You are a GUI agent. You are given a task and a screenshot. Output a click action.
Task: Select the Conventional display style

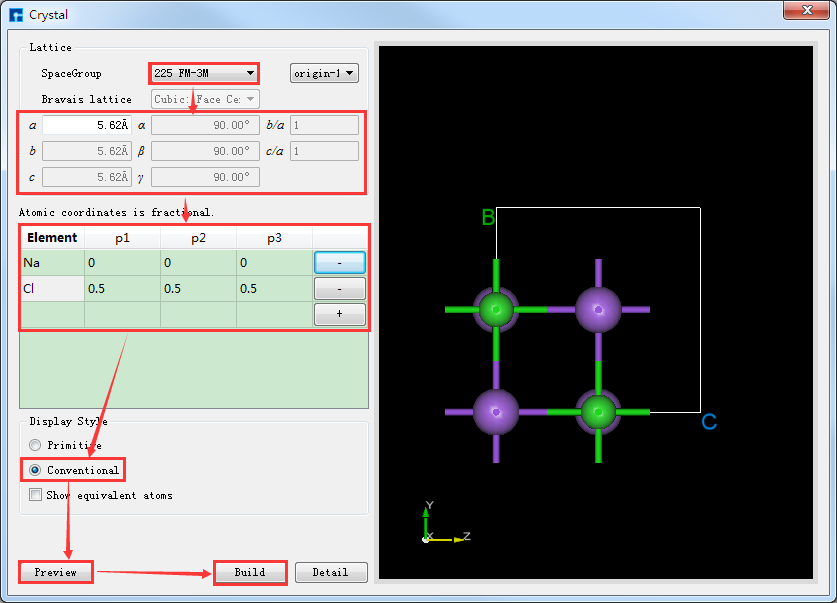pos(36,470)
